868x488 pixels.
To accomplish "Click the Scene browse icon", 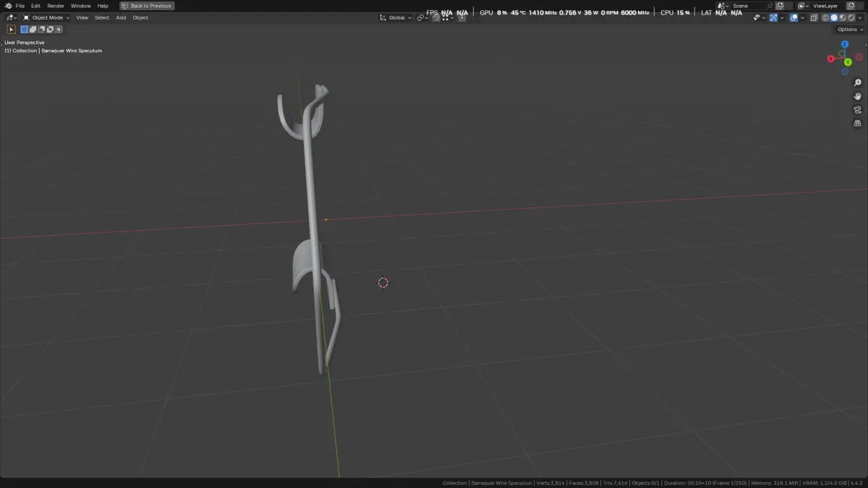I will click(x=723, y=6).
